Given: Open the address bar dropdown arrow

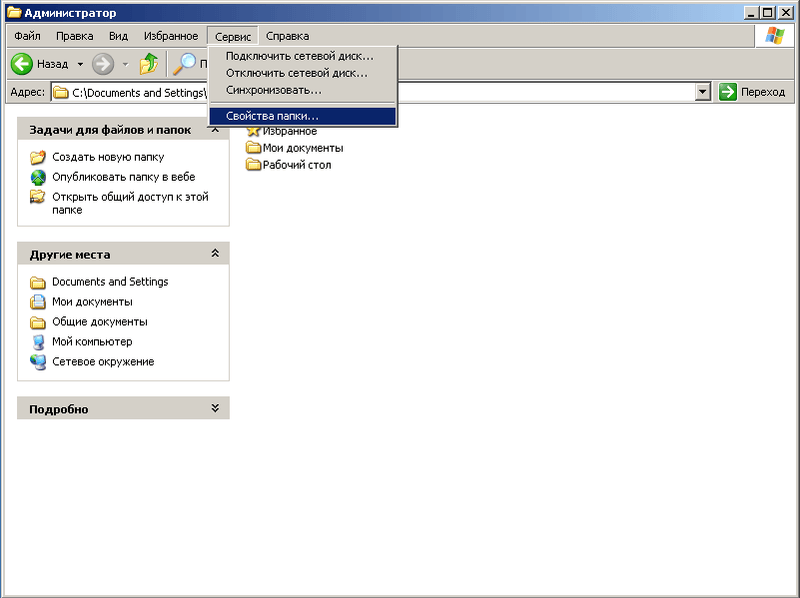Looking at the screenshot, I should (x=703, y=92).
